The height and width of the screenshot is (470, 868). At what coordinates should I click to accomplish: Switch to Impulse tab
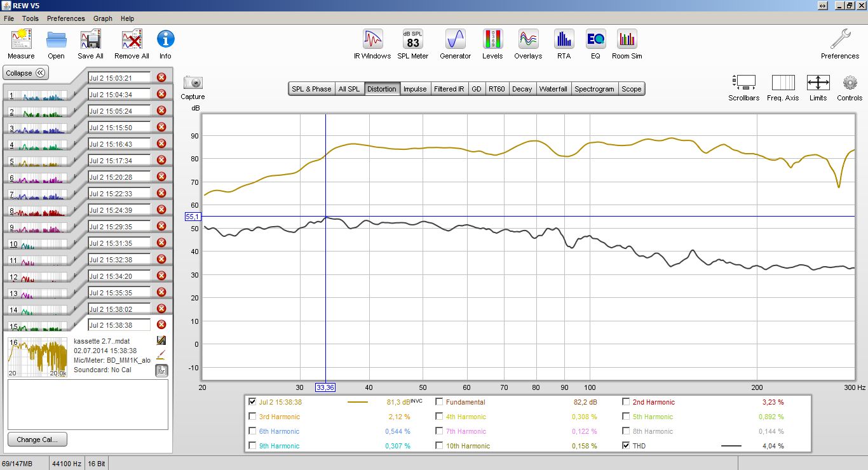tap(415, 89)
